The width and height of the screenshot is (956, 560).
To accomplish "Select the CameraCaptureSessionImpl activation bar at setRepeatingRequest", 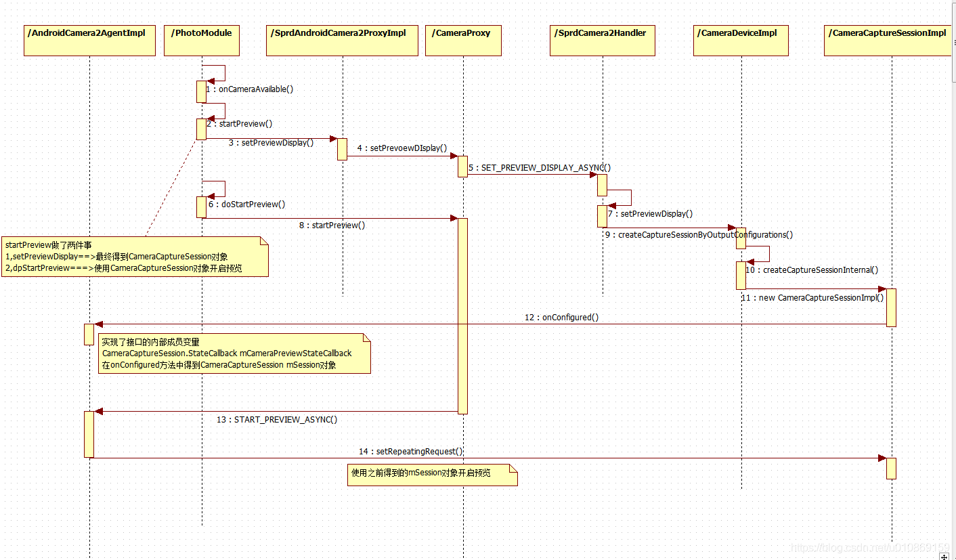I will [x=891, y=469].
